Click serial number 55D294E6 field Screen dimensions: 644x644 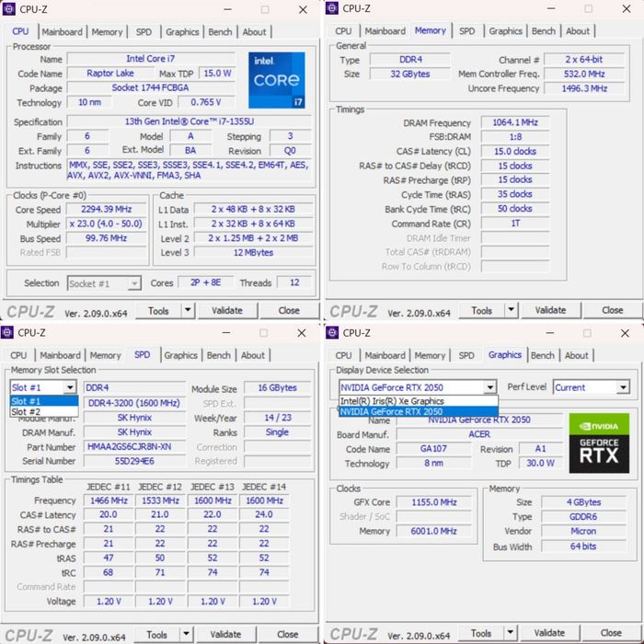(134, 461)
